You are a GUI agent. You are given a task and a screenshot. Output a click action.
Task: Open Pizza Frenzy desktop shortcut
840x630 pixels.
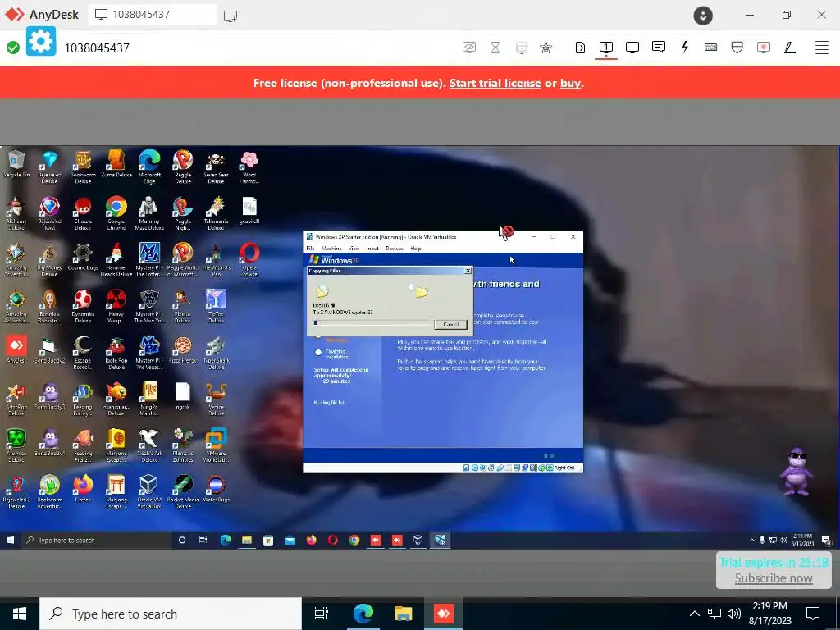coord(183,349)
